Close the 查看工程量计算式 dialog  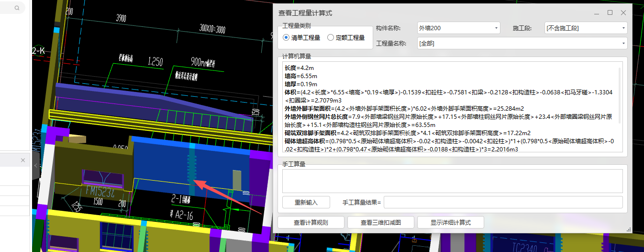tap(623, 13)
